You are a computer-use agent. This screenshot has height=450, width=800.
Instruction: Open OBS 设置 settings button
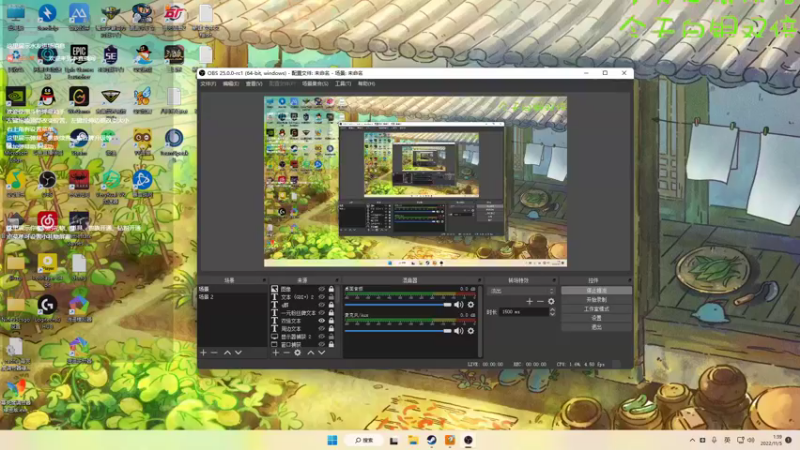(x=596, y=318)
